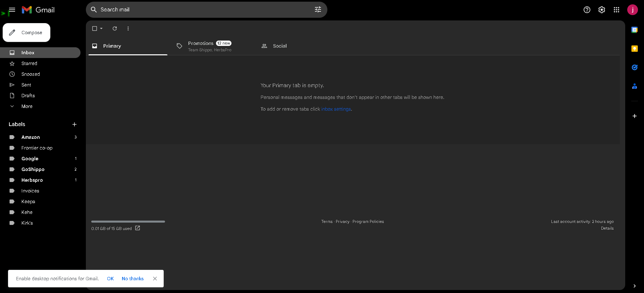Open the Privacy link
The height and width of the screenshot is (293, 644).
point(342,222)
